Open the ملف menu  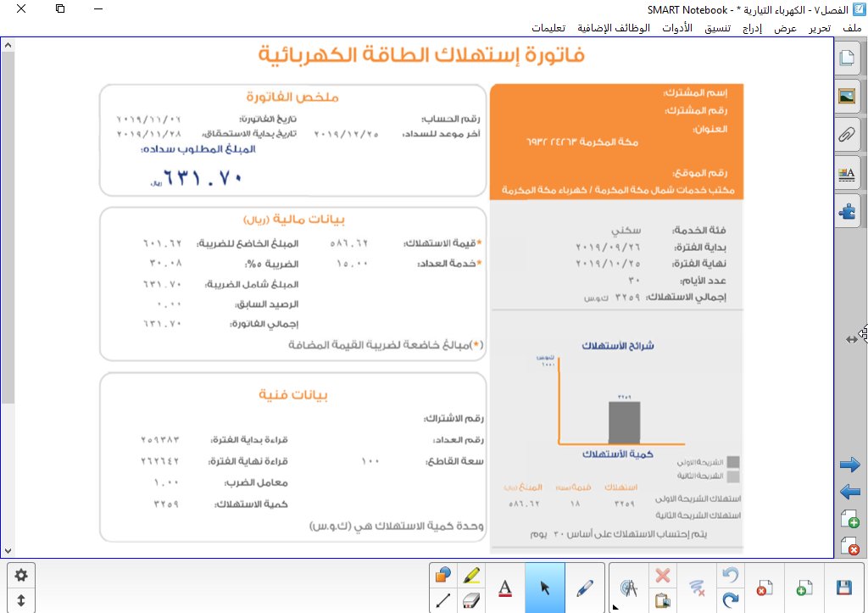point(852,28)
